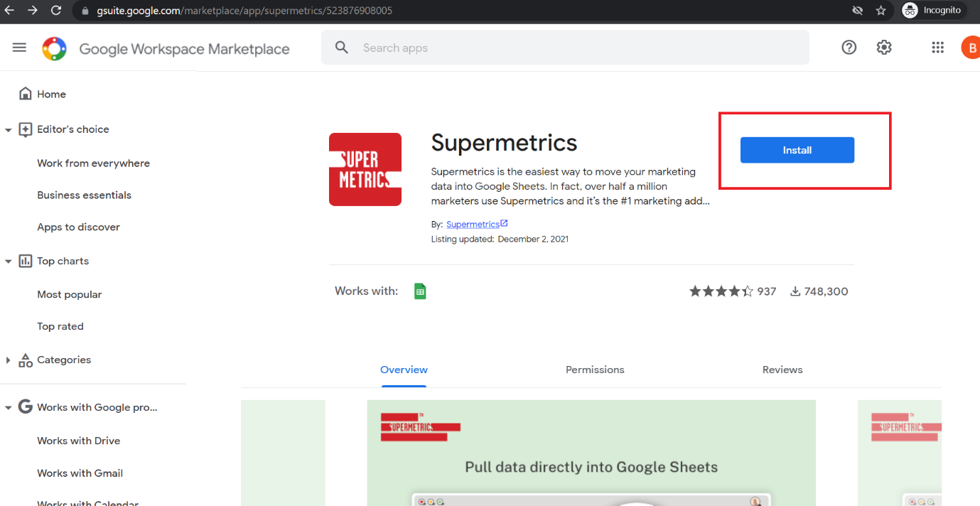Click the browser back arrow
The height and width of the screenshot is (506, 980).
[x=9, y=11]
